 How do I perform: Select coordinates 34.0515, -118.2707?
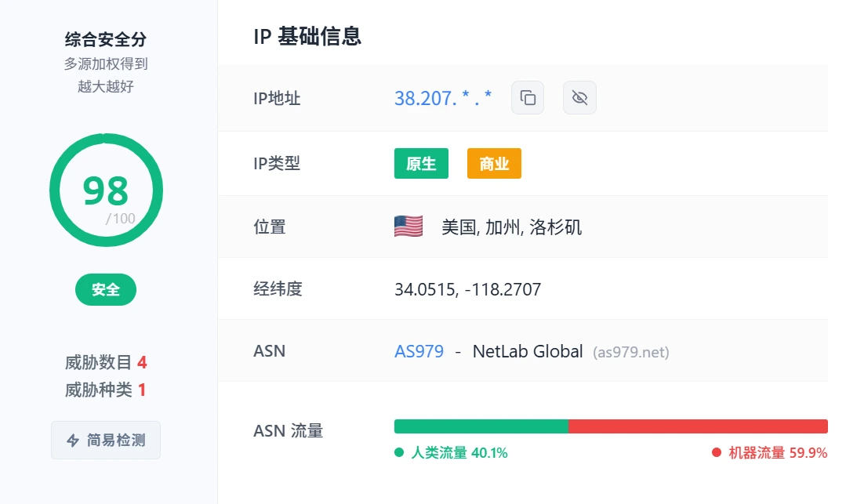[x=468, y=289]
